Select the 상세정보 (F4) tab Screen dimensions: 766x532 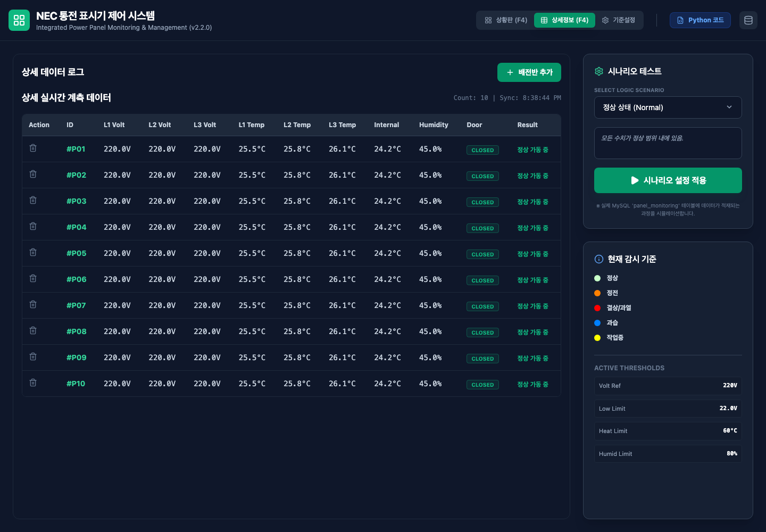pos(564,20)
